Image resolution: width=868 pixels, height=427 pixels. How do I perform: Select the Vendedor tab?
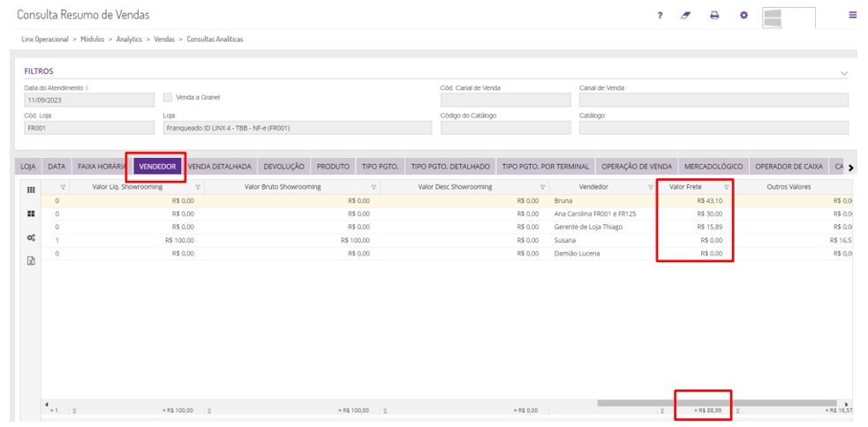[x=158, y=167]
